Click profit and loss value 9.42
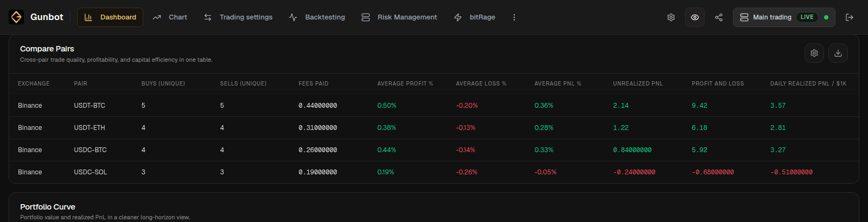868x222 pixels. tap(699, 106)
